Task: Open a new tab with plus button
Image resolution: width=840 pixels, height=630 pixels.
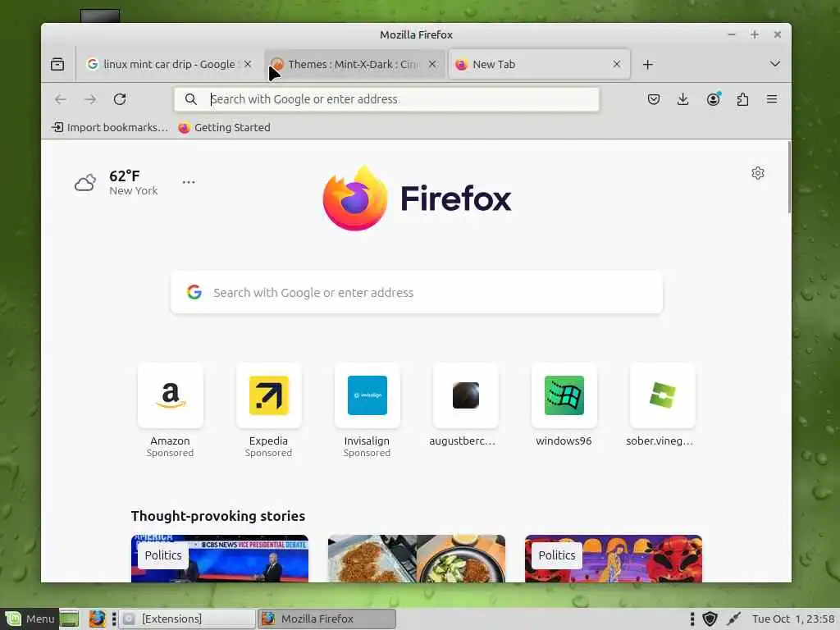Action: click(x=648, y=64)
